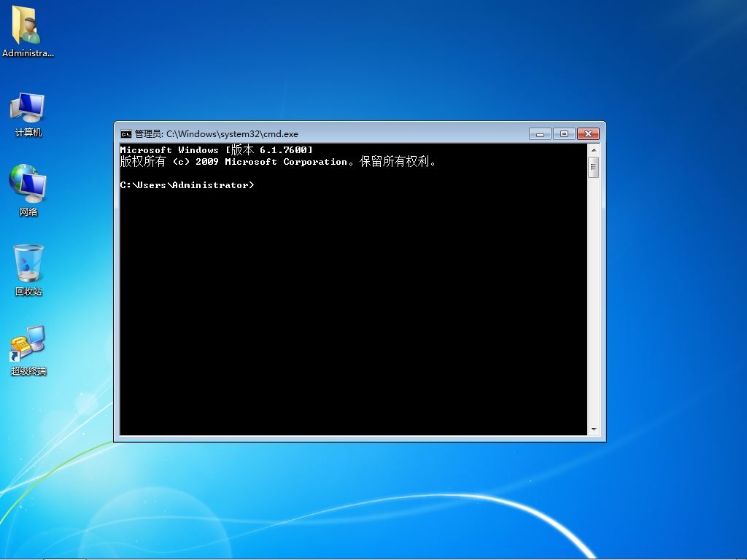Select the 网络 desktop icon
The image size is (747, 560).
(28, 190)
